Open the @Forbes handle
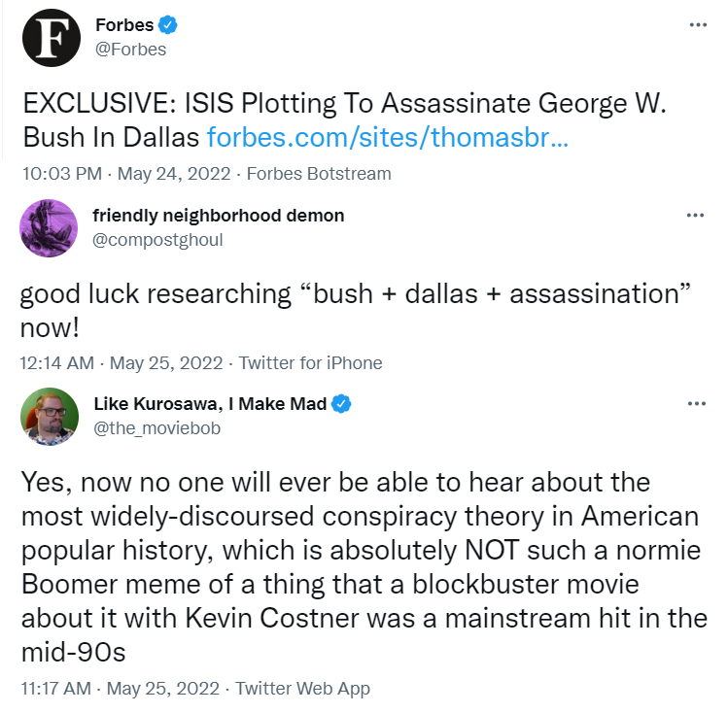Viewport: 728px width, 713px height. tap(130, 50)
